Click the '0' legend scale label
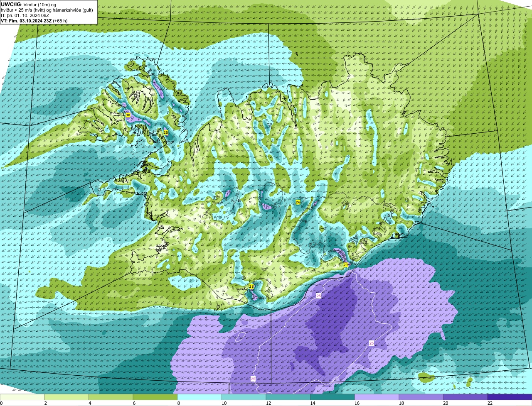The height and width of the screenshot is (406, 532). pyautogui.click(x=2, y=403)
